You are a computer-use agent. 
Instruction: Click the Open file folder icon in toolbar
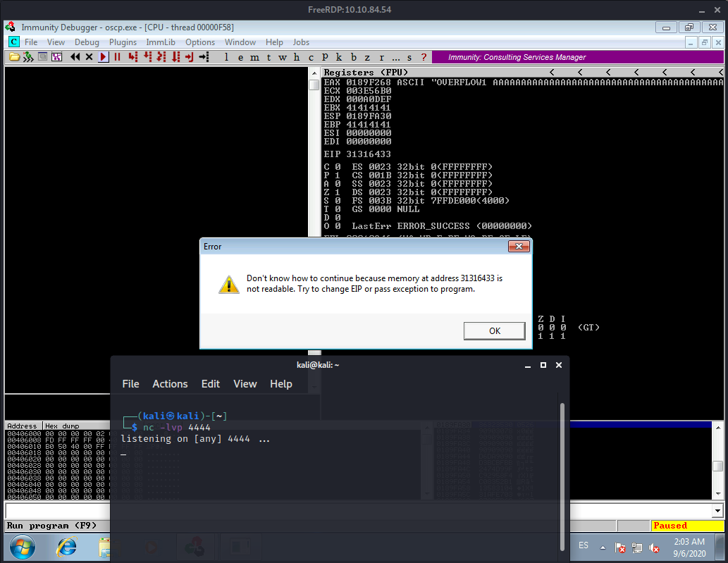(14, 57)
